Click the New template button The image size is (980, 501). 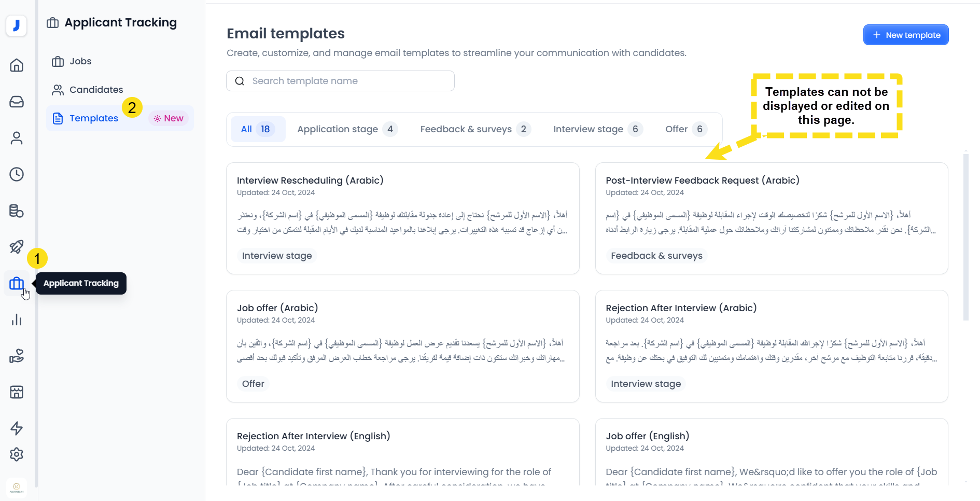tap(906, 35)
